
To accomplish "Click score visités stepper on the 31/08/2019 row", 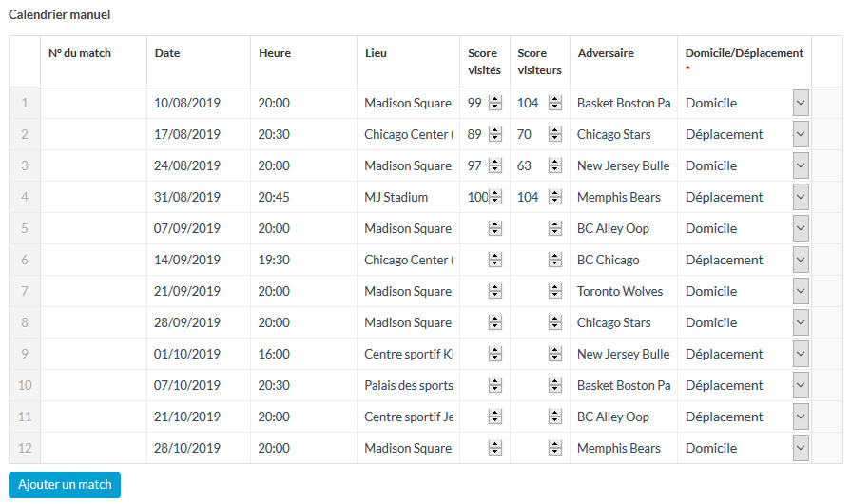I will (495, 197).
